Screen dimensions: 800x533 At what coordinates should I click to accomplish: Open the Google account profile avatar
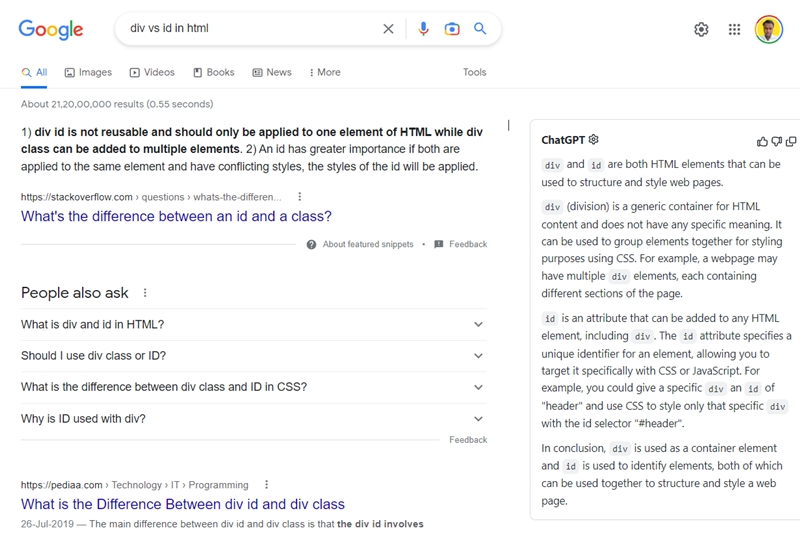click(769, 29)
